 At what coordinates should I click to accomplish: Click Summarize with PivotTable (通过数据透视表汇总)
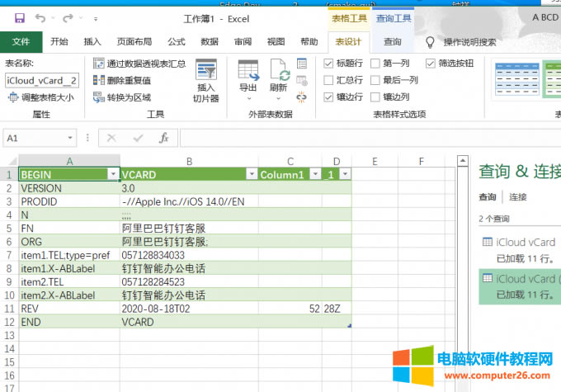139,64
